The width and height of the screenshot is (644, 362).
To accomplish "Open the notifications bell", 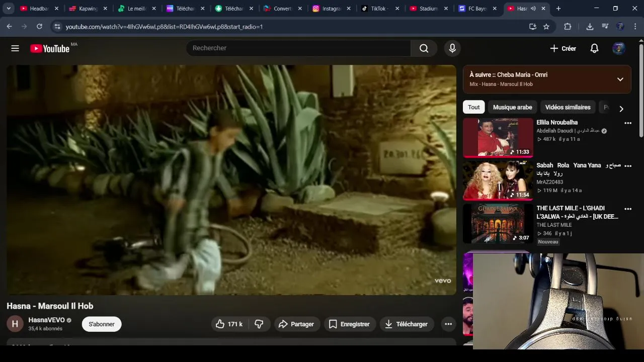I will pos(594,48).
